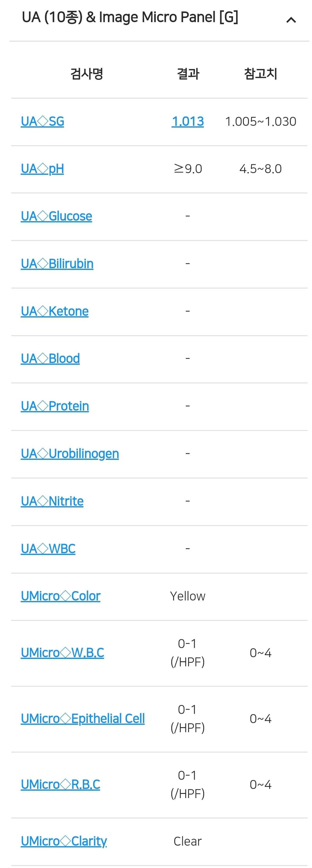This screenshot has height=868, width=312.
Task: Open the UA◇pH test link
Action: [x=42, y=169]
